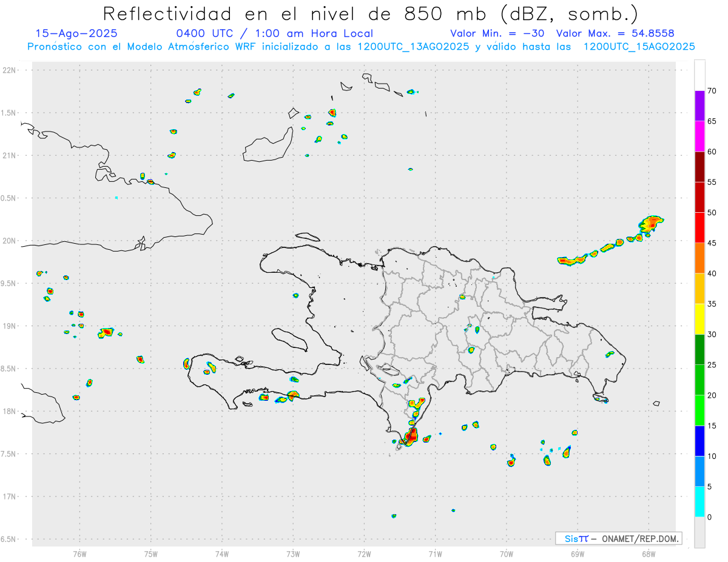The width and height of the screenshot is (728, 562).
Task: Click the colorbar tick label 25
Action: pos(712,365)
